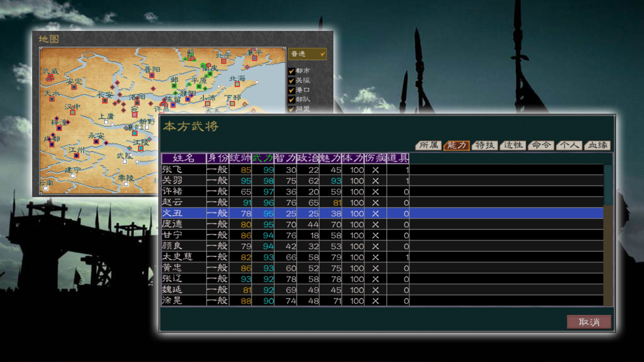644x362 pixels.
Task: Disable the 港口 checkbox
Action: (x=291, y=90)
